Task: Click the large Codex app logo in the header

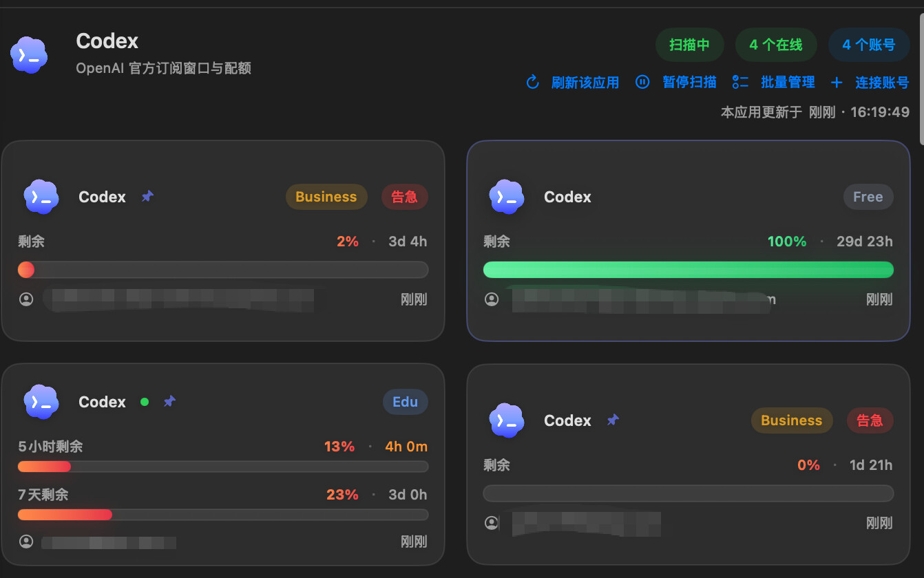Action: (x=29, y=55)
